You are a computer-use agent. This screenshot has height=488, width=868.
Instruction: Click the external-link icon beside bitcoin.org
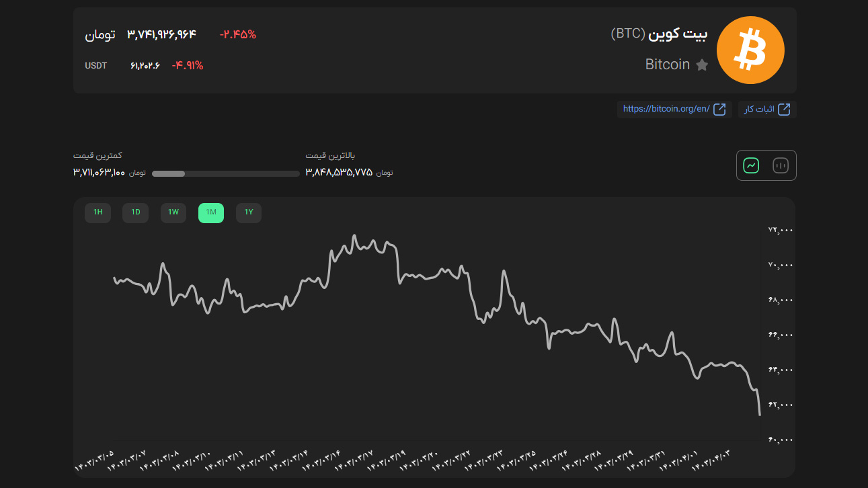(x=719, y=109)
